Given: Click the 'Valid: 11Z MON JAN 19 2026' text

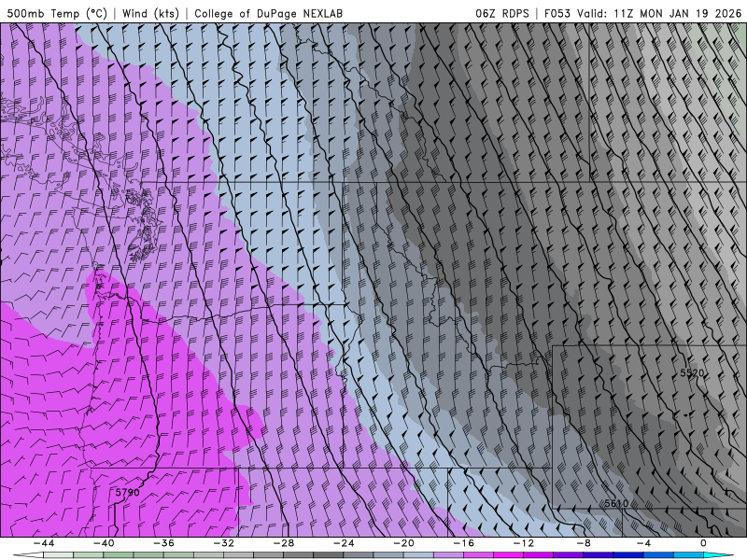Looking at the screenshot, I should click(x=659, y=13).
